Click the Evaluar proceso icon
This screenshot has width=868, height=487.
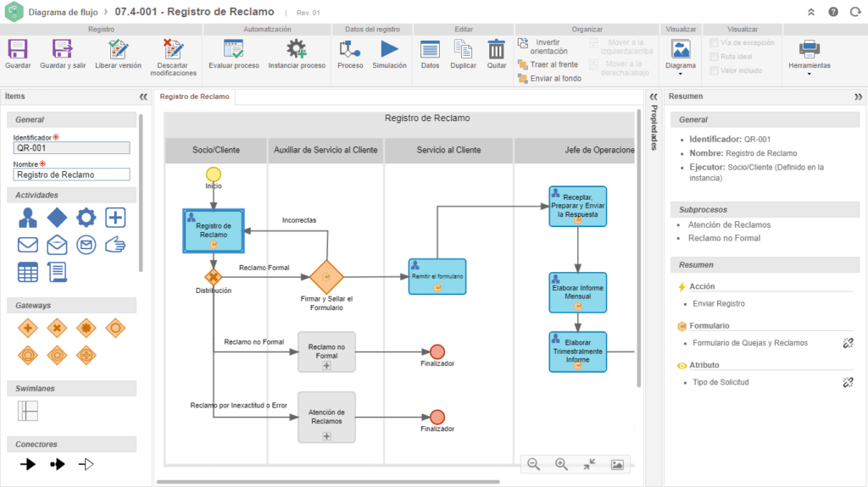click(x=233, y=50)
